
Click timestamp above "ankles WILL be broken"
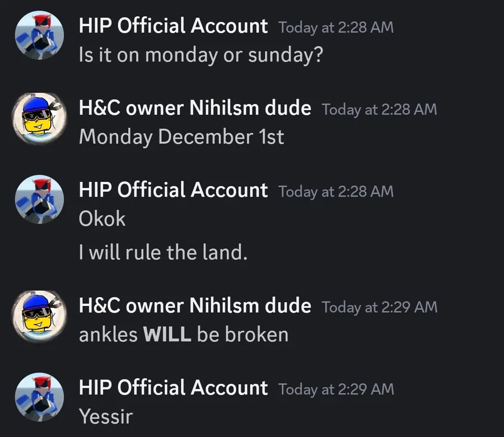(379, 307)
